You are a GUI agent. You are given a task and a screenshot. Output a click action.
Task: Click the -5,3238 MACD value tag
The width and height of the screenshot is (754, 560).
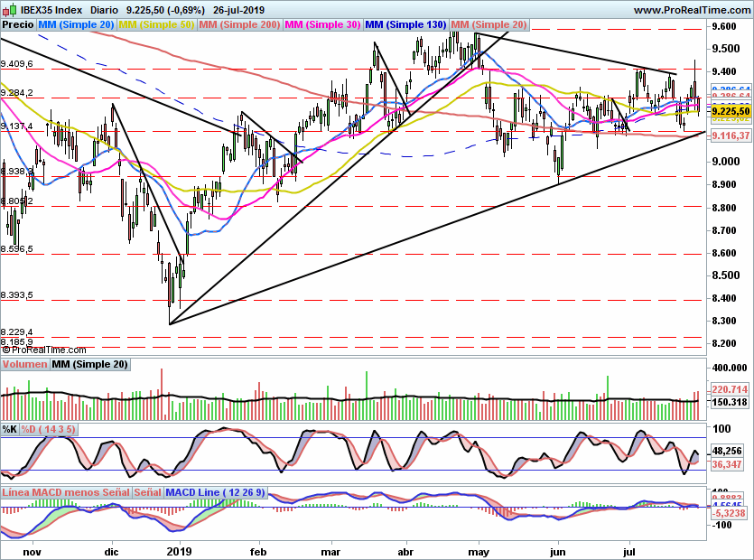tap(729, 513)
